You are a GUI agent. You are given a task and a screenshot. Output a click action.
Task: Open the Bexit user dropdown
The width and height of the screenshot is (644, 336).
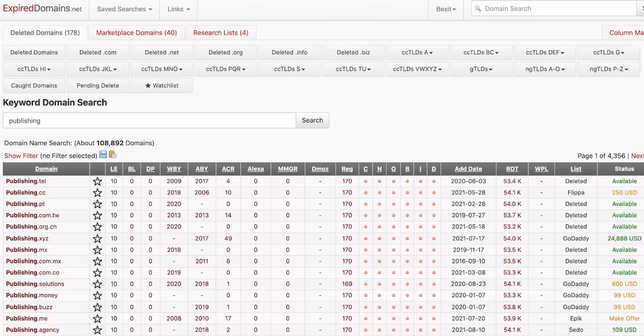446,9
